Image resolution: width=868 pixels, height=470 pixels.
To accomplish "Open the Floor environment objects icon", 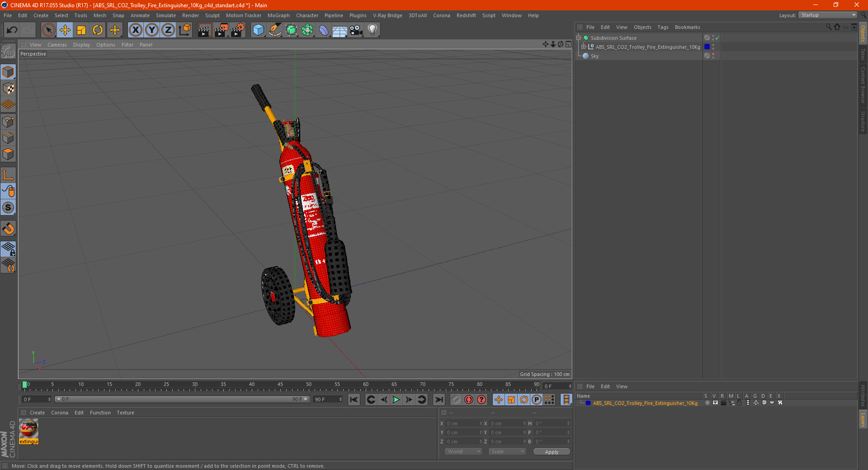I will [x=340, y=30].
